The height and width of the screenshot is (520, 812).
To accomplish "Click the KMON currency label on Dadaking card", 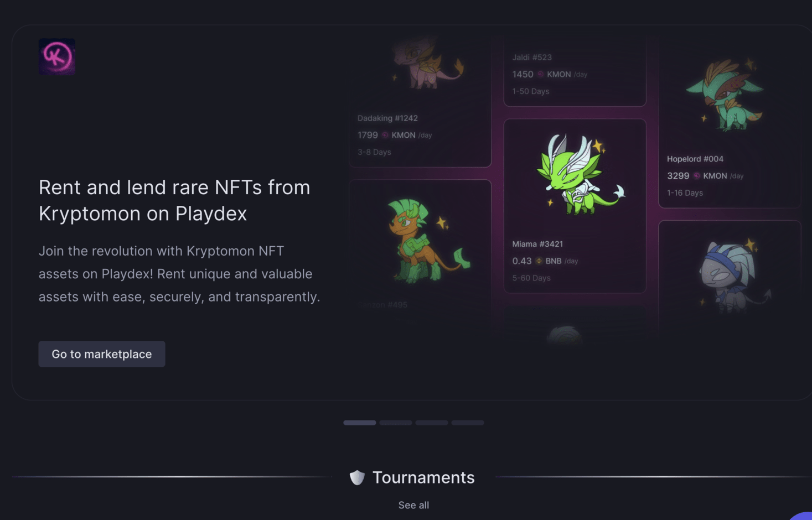I will (404, 135).
